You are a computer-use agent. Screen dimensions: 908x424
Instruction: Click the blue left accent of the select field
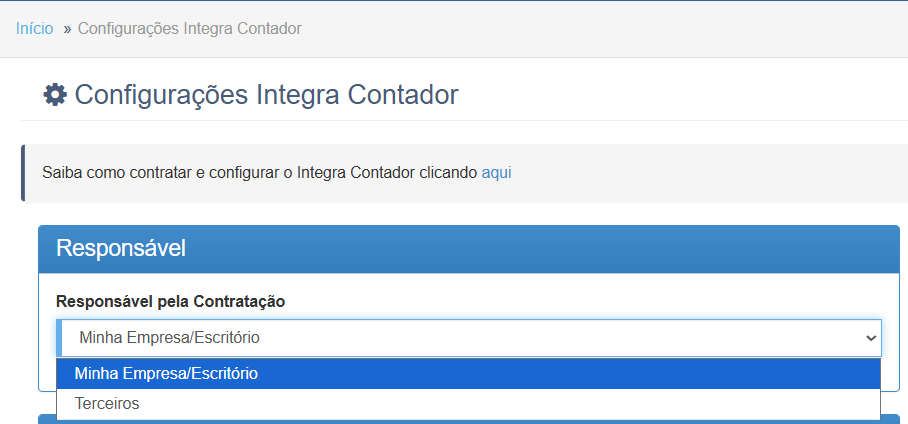[x=59, y=338]
